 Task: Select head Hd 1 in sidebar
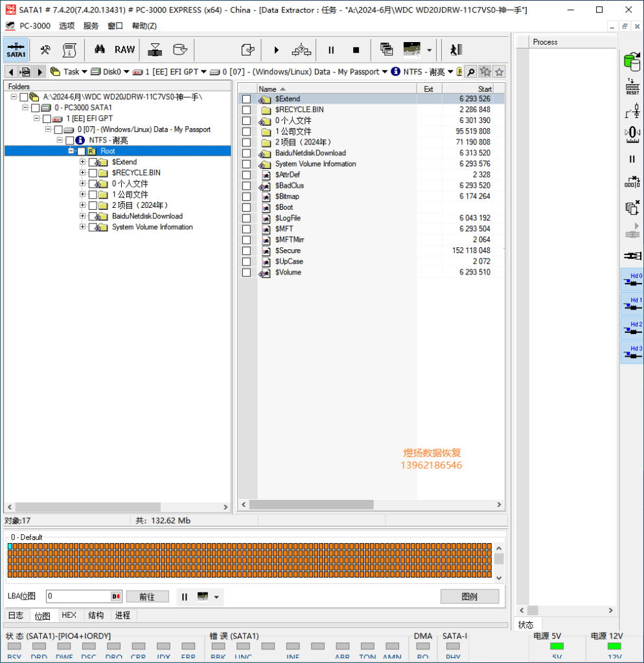point(632,304)
